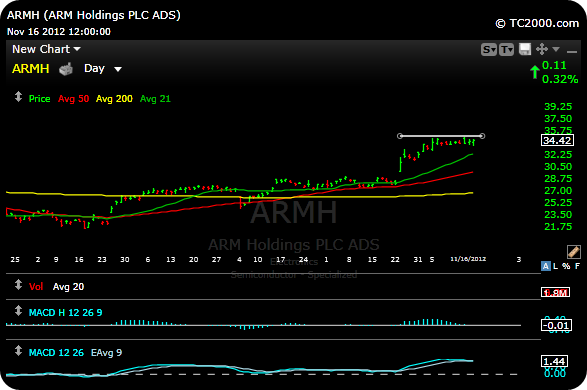The width and height of the screenshot is (587, 390).
Task: Select the MACD 12 26 indicator label
Action: 56,353
